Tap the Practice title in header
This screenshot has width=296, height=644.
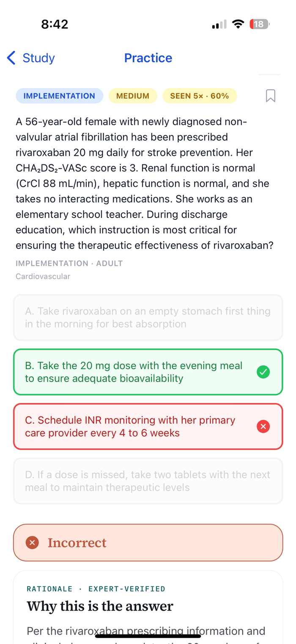click(148, 58)
